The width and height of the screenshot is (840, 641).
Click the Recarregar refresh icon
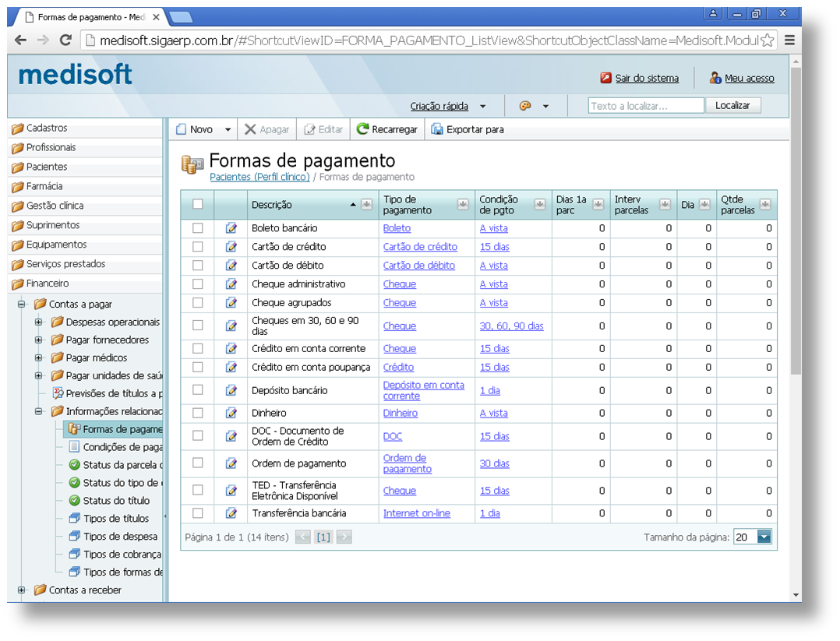(360, 129)
